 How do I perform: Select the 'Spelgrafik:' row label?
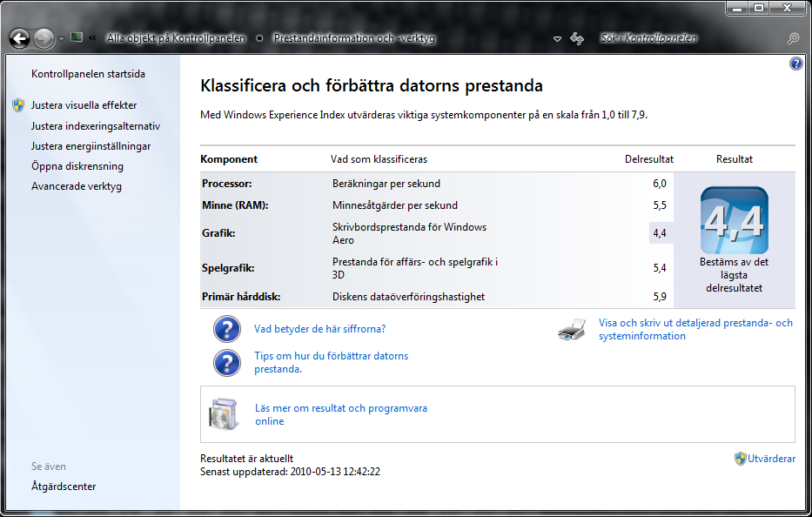228,268
